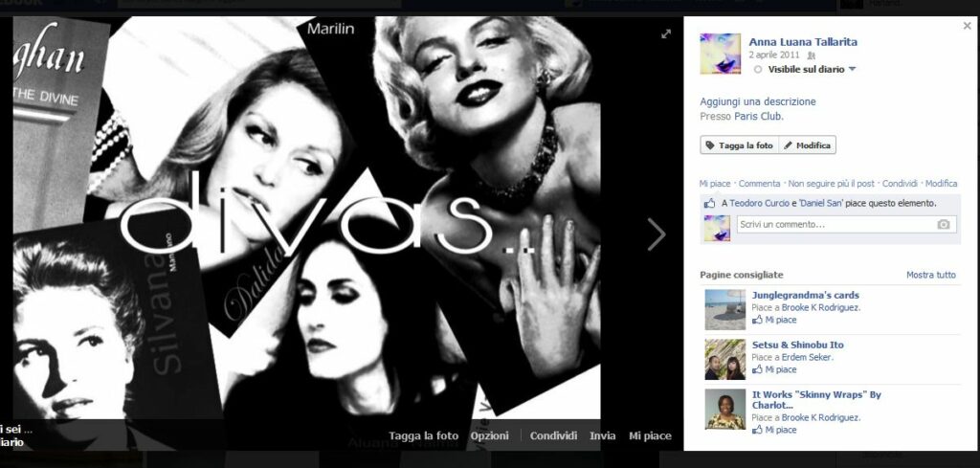
Task: Click the Commenta link
Action: coord(759,184)
